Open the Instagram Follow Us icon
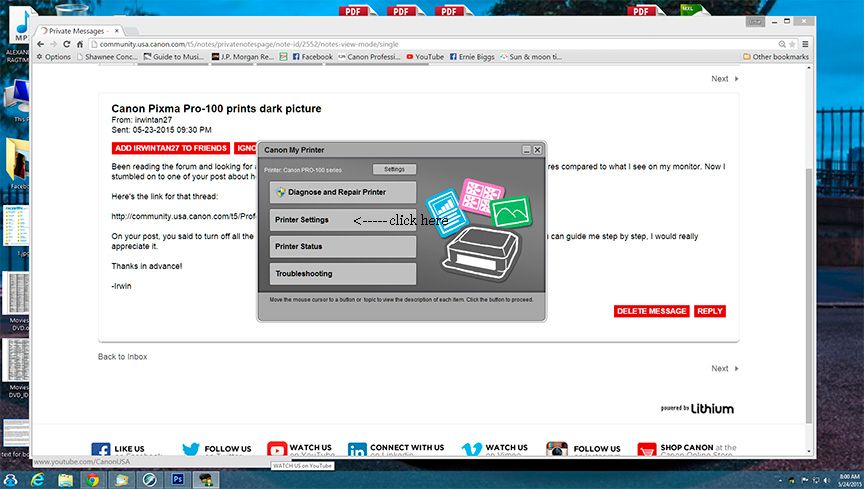The height and width of the screenshot is (489, 864). [557, 451]
